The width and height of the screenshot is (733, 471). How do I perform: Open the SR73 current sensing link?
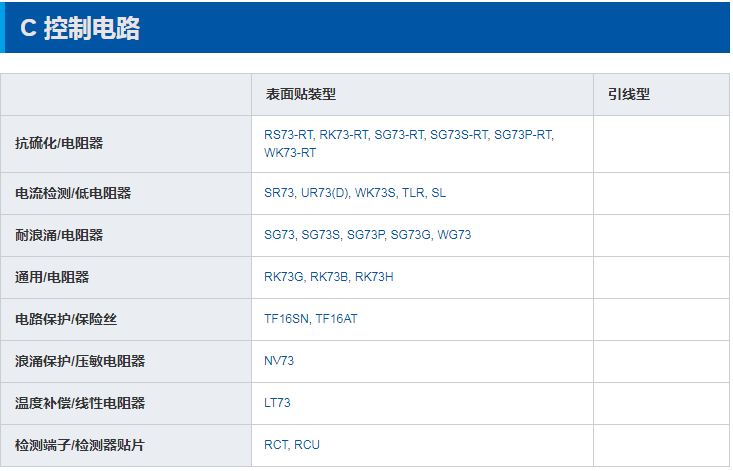tap(279, 193)
